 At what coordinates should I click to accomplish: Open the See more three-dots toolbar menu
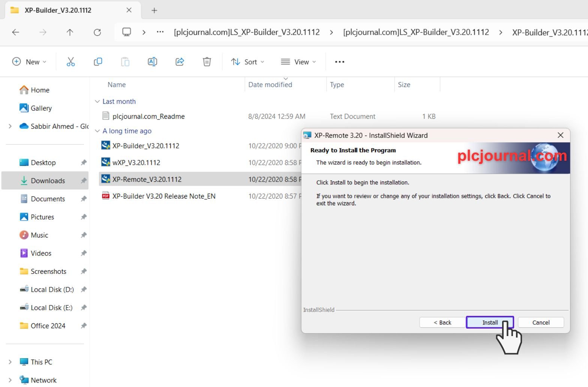[339, 62]
